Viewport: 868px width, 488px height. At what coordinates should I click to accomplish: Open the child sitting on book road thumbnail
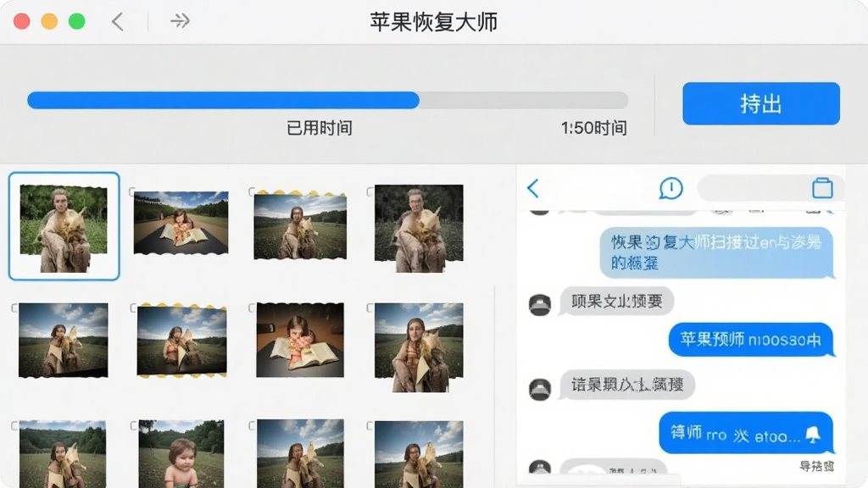point(181,223)
